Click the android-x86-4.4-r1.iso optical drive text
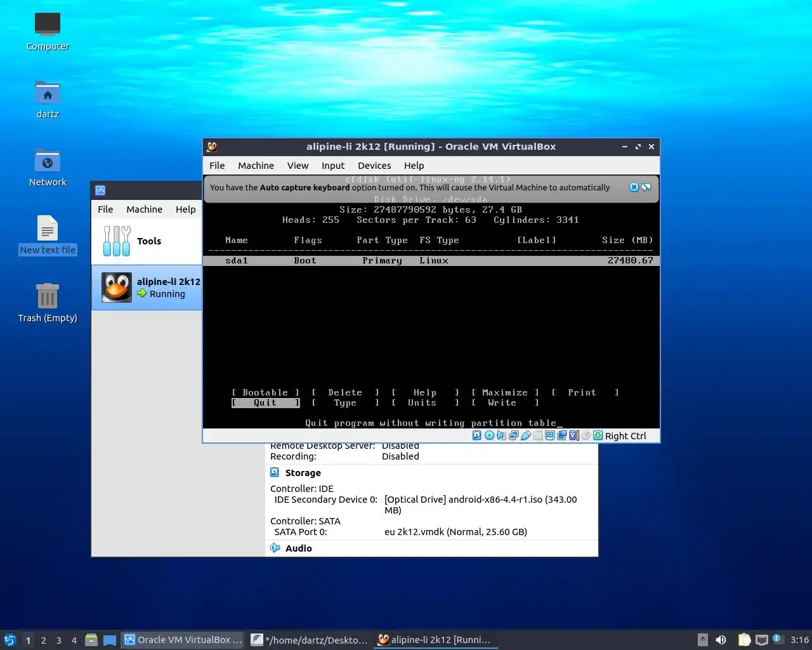 tap(481, 505)
